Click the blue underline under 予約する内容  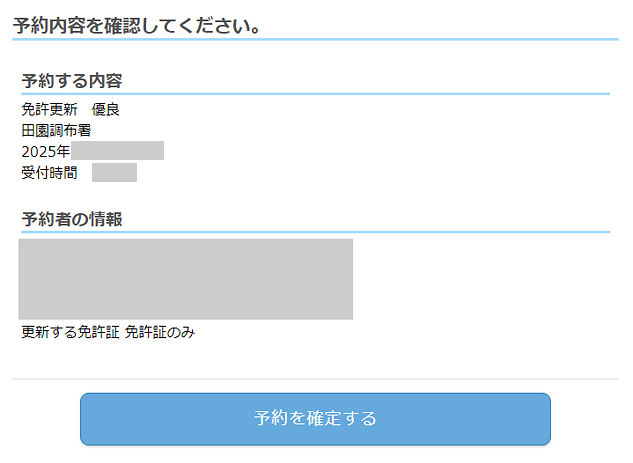tap(315, 94)
